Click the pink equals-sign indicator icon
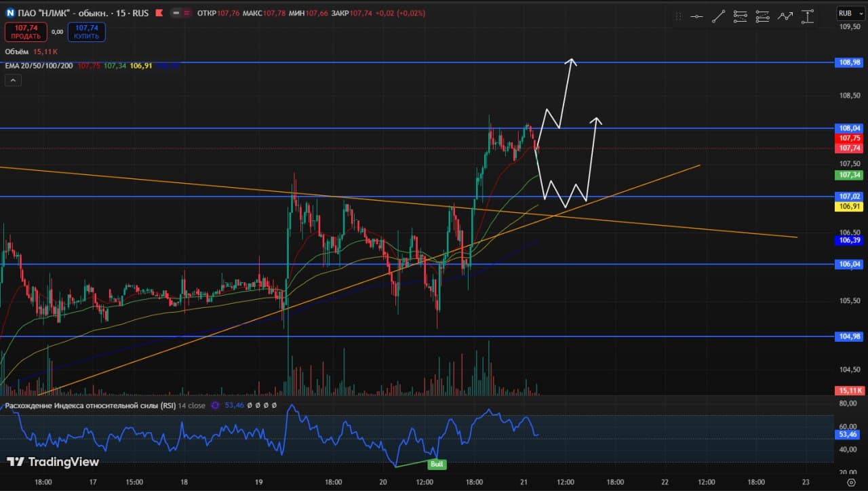 pos(187,13)
